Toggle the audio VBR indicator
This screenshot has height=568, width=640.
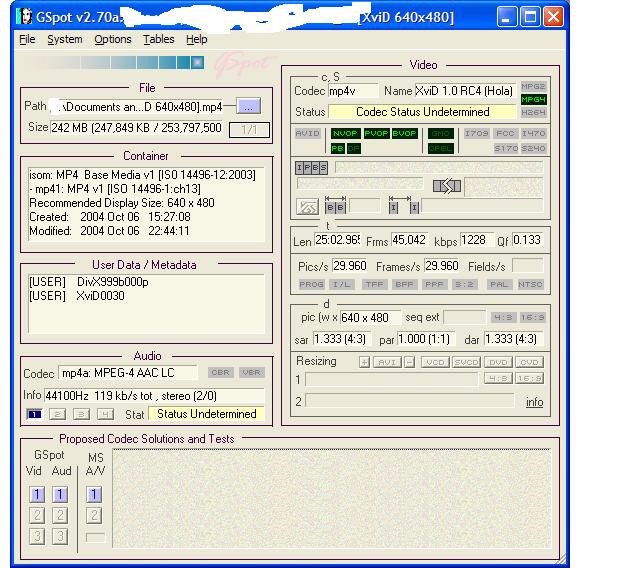pyautogui.click(x=251, y=373)
